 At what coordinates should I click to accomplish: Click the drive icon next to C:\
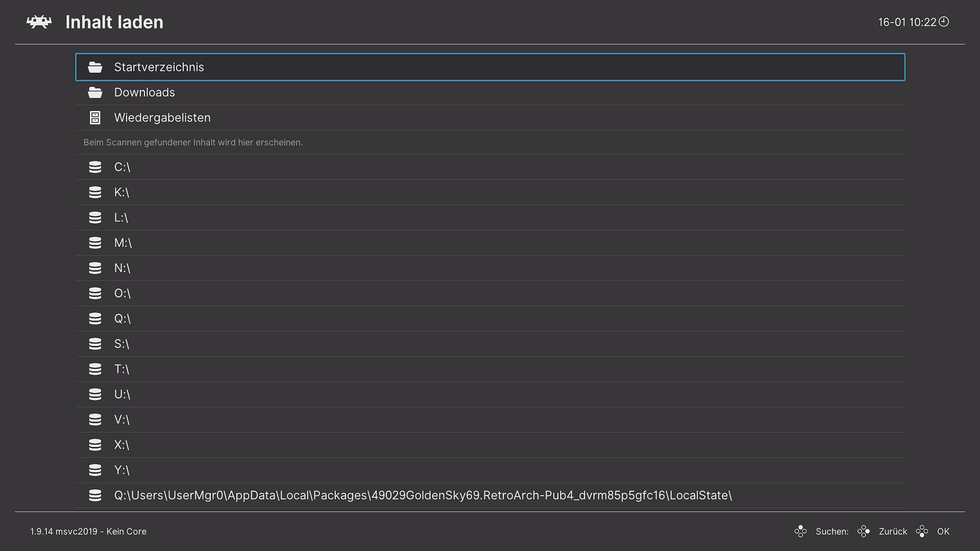[95, 167]
